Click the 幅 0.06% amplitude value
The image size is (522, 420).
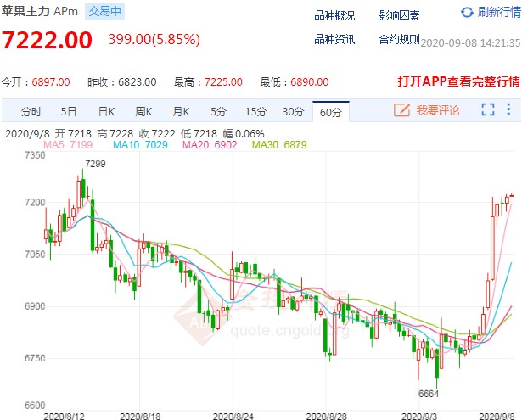244,134
